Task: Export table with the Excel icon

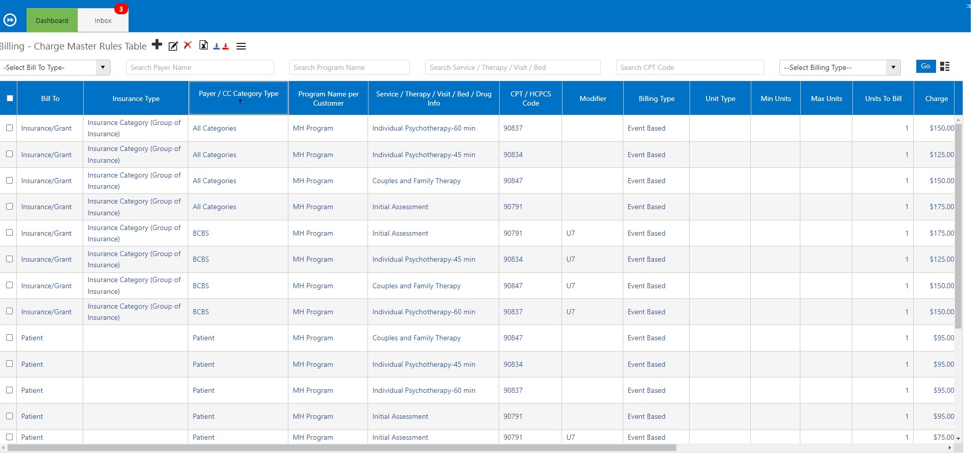Action: [x=203, y=45]
